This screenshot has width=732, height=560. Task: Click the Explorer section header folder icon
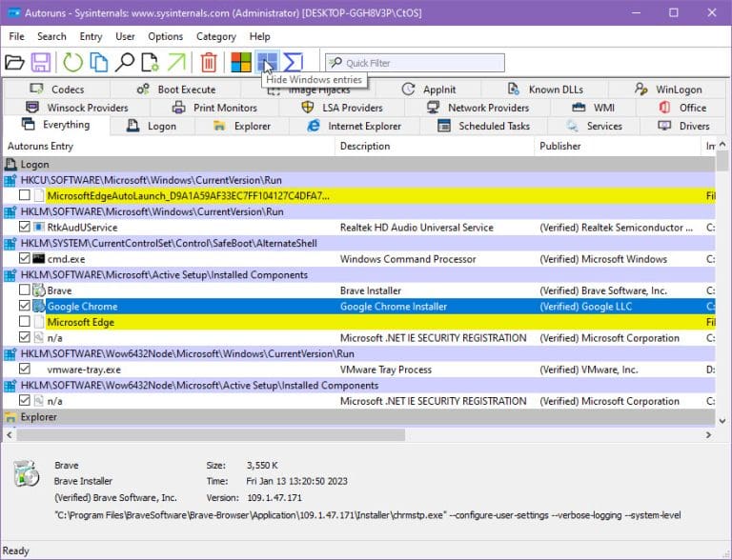pos(10,417)
